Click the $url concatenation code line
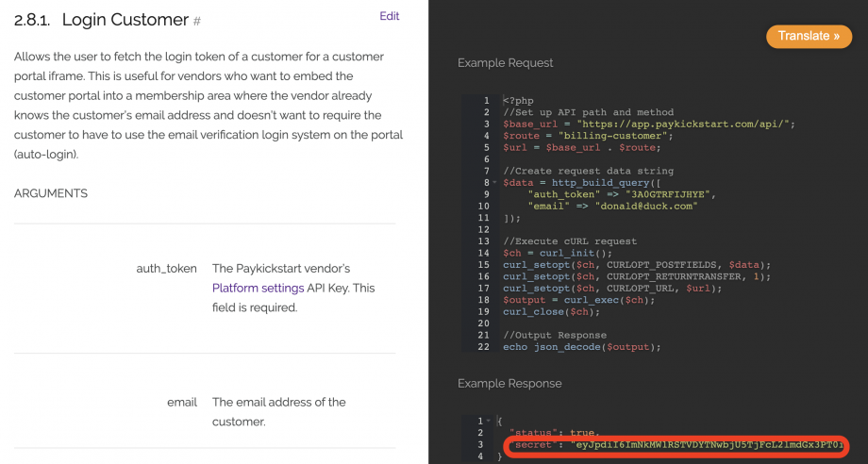Screen dimensions: 868x464 point(582,148)
